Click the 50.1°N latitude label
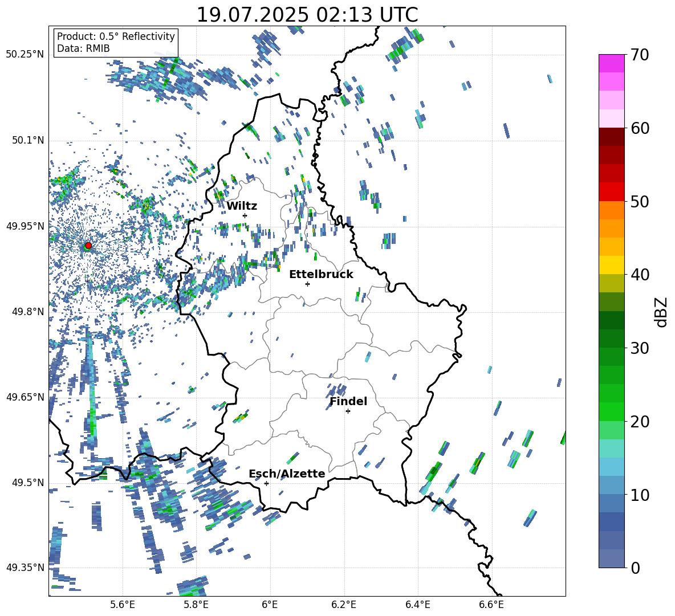This screenshot has width=675, height=616. (27, 140)
